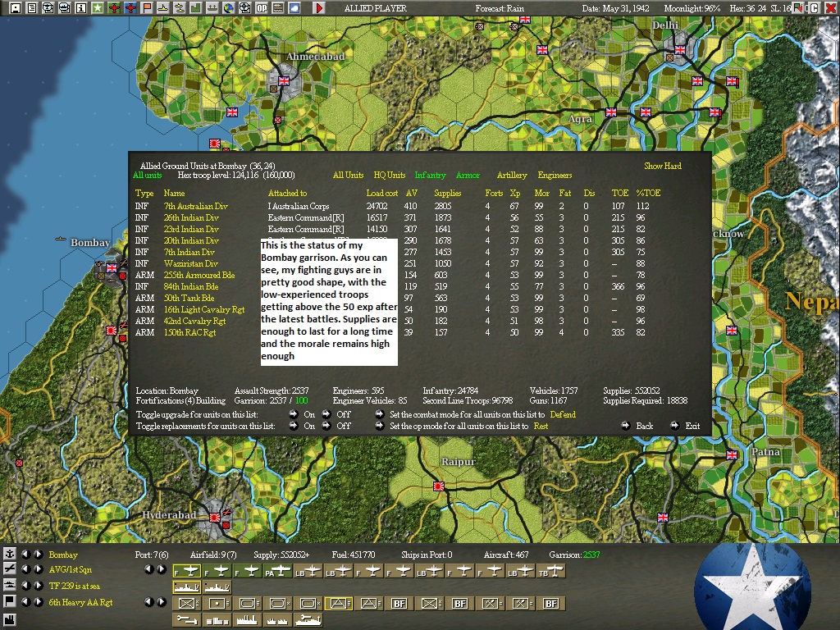The height and width of the screenshot is (630, 840).
Task: Page land unit icons left arrow
Action: [x=149, y=602]
